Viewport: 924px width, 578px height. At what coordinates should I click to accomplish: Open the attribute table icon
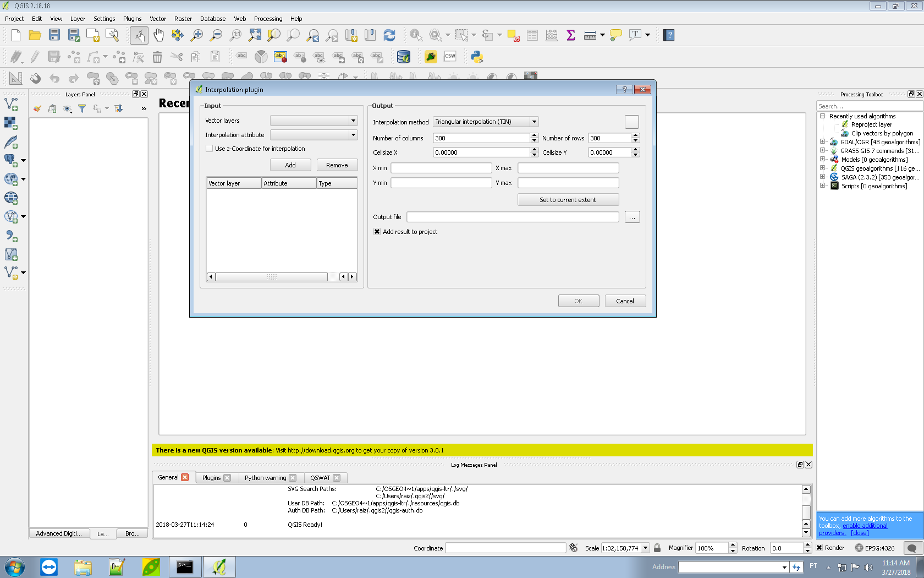[532, 35]
